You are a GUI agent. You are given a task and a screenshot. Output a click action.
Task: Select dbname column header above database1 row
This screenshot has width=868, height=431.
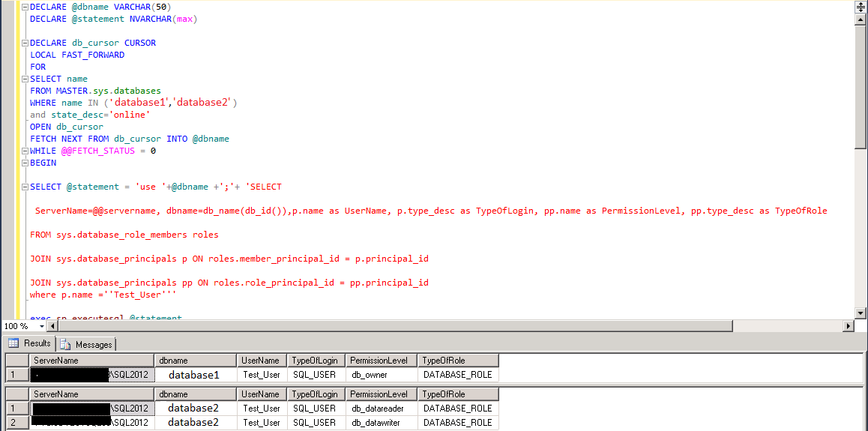pos(196,361)
